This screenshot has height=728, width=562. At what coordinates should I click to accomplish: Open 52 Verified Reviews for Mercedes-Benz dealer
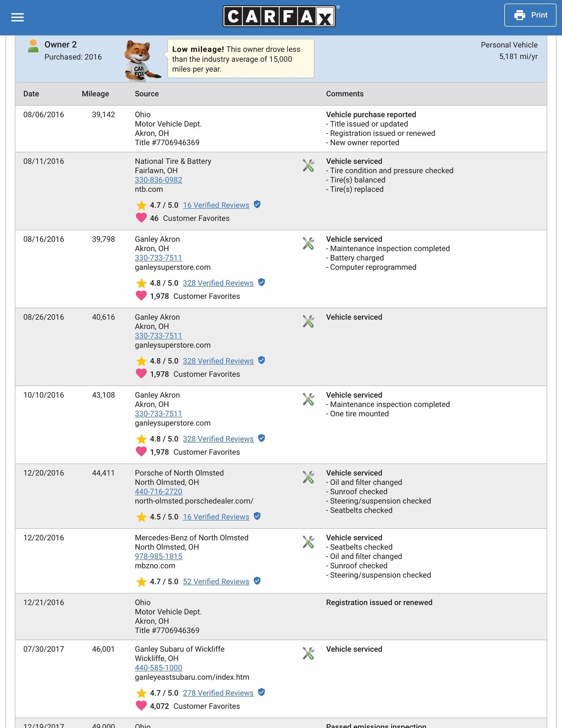click(216, 582)
